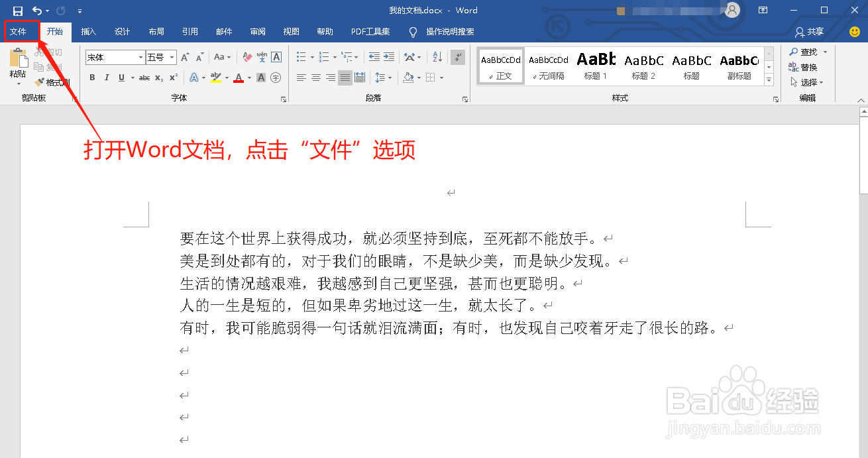Pick the red font color swatch
The width and height of the screenshot is (868, 458).
coord(239,78)
